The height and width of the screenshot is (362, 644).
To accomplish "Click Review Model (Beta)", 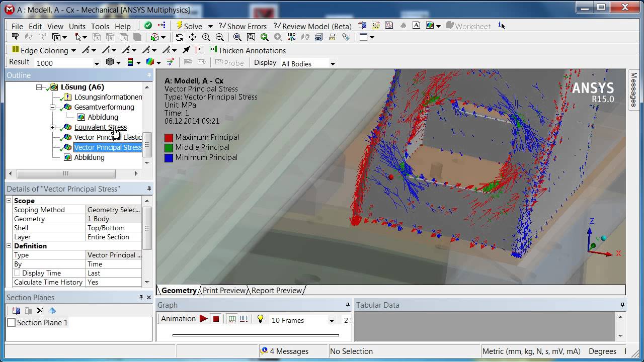I will pyautogui.click(x=312, y=26).
